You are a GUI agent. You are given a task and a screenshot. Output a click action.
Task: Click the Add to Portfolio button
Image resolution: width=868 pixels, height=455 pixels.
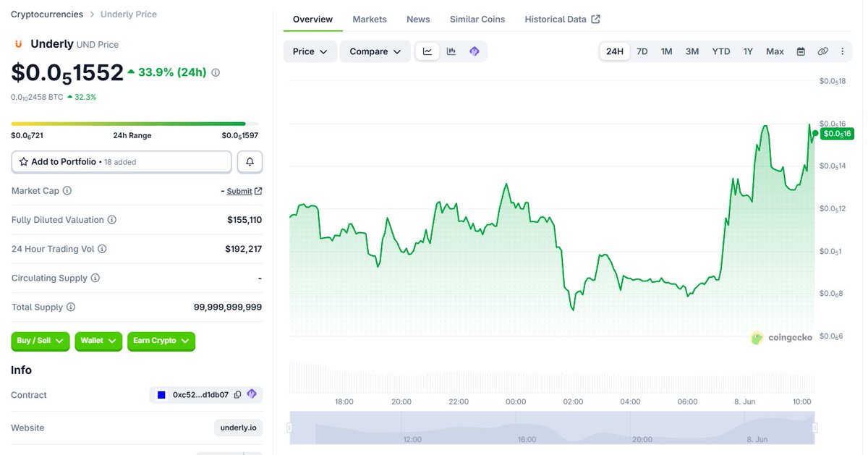[122, 162]
